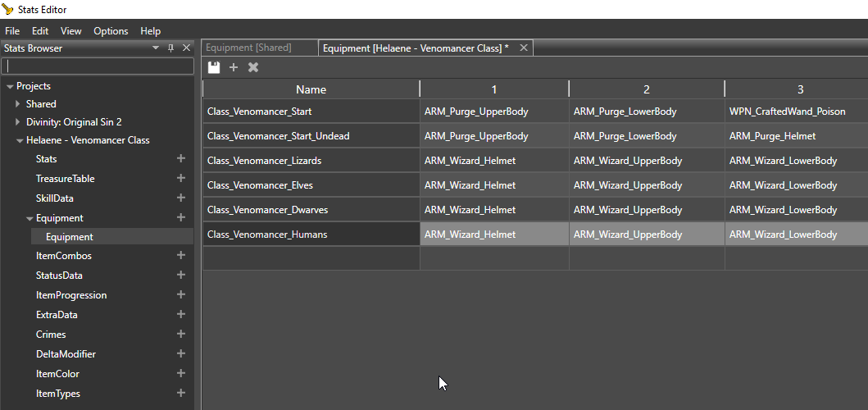Image resolution: width=868 pixels, height=410 pixels.
Task: Select the ItemColor tree item
Action: point(57,374)
